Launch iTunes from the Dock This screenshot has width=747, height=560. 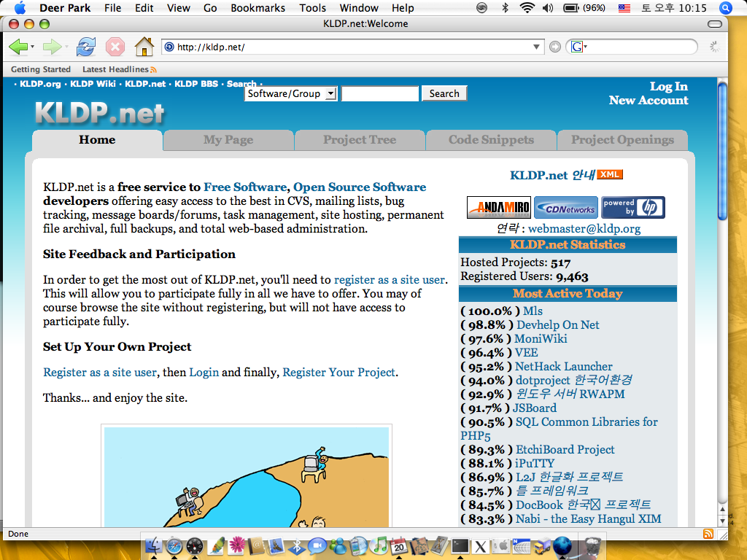point(379,546)
